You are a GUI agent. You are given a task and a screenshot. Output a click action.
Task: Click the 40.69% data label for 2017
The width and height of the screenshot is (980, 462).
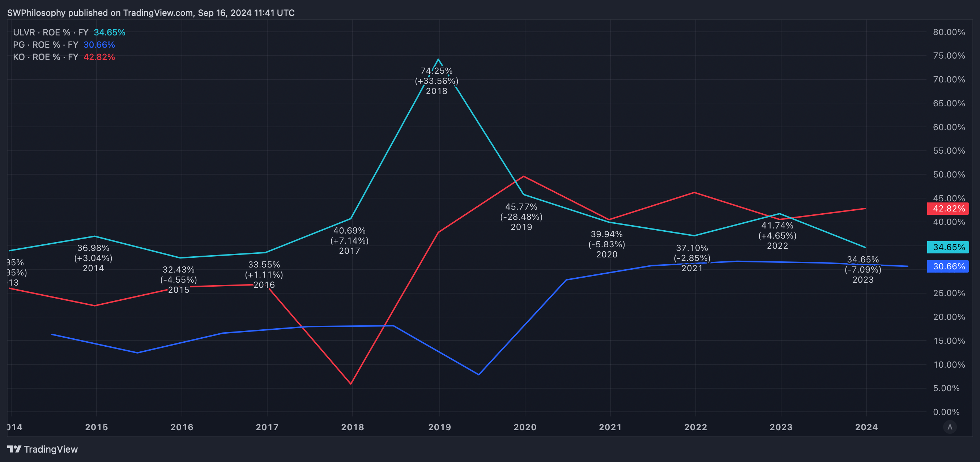pos(349,231)
